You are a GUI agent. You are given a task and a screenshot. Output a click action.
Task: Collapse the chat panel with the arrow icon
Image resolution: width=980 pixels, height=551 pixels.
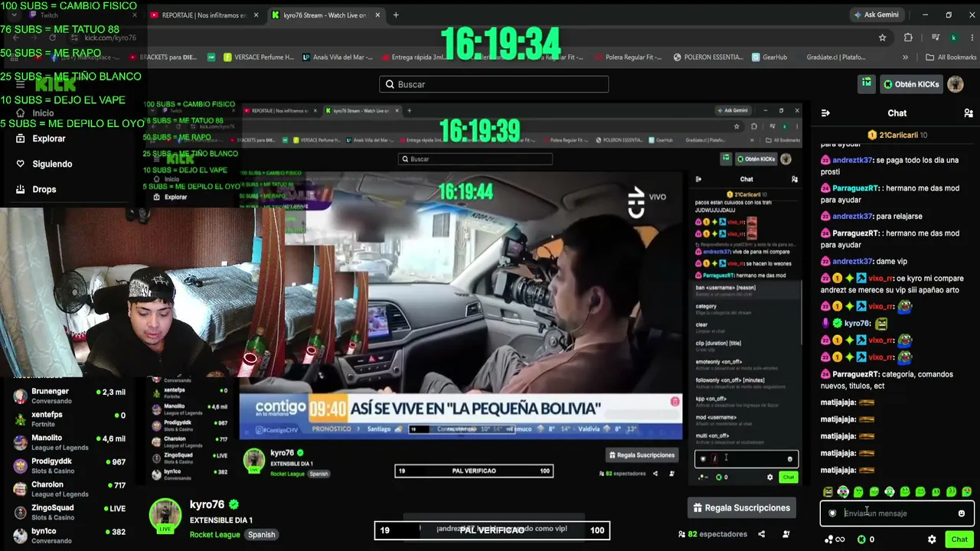tap(825, 113)
